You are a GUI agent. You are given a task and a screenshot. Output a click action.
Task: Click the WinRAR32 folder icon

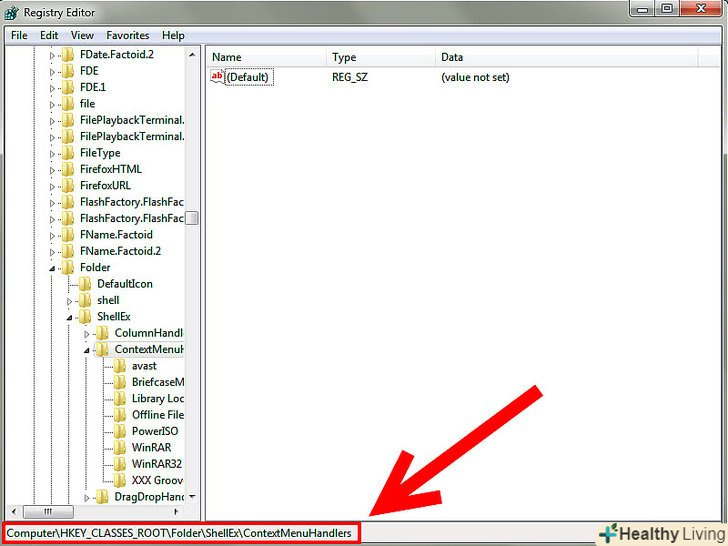coord(120,464)
